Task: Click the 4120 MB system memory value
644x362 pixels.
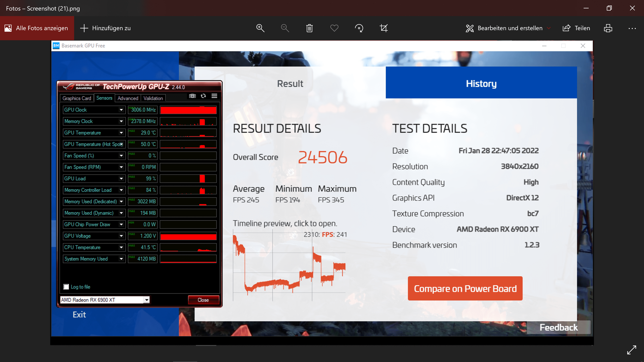Action: tap(143, 259)
